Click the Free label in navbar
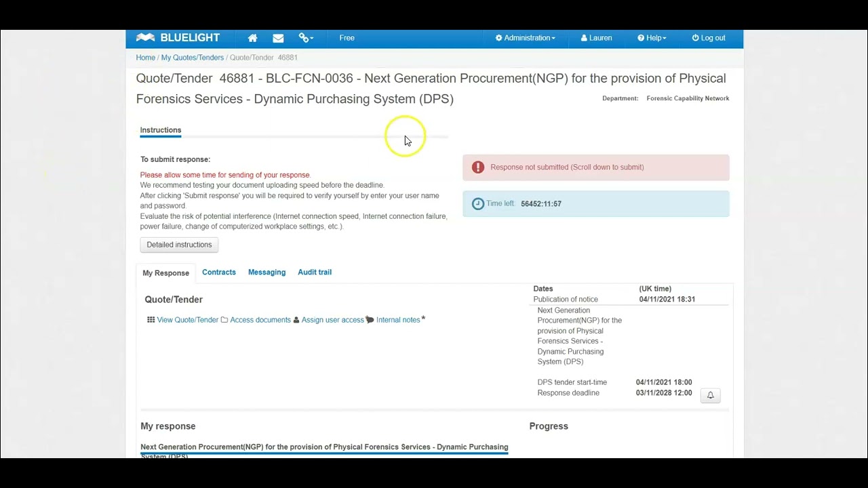The height and width of the screenshot is (488, 868). [x=347, y=38]
